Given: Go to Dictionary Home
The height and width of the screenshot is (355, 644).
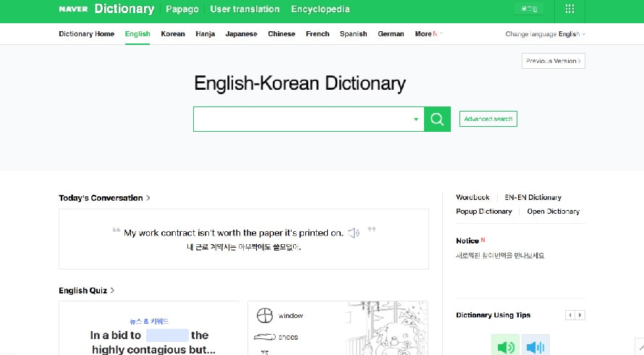Looking at the screenshot, I should tap(86, 34).
